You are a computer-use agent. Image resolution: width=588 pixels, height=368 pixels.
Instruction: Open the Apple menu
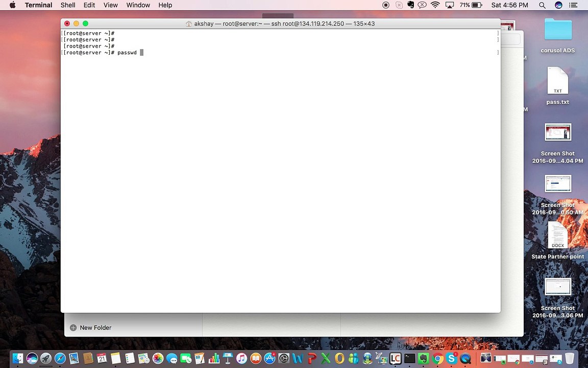click(12, 5)
